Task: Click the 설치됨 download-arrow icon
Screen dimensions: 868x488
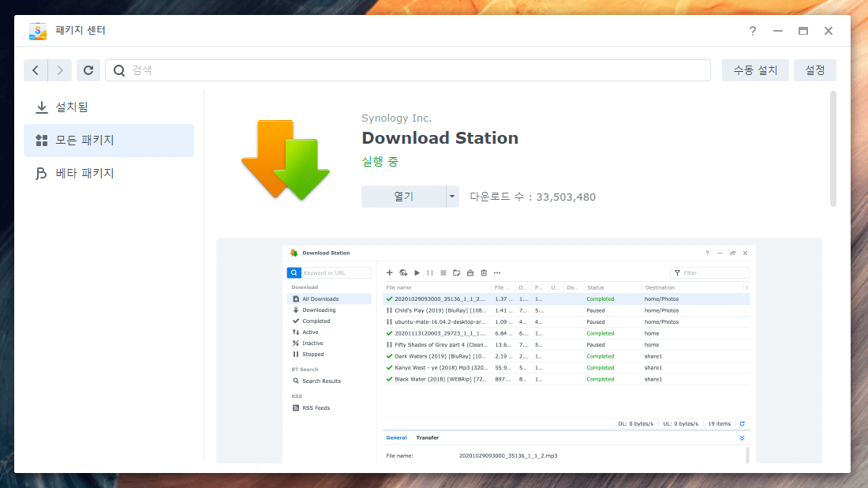Action: tap(42, 107)
